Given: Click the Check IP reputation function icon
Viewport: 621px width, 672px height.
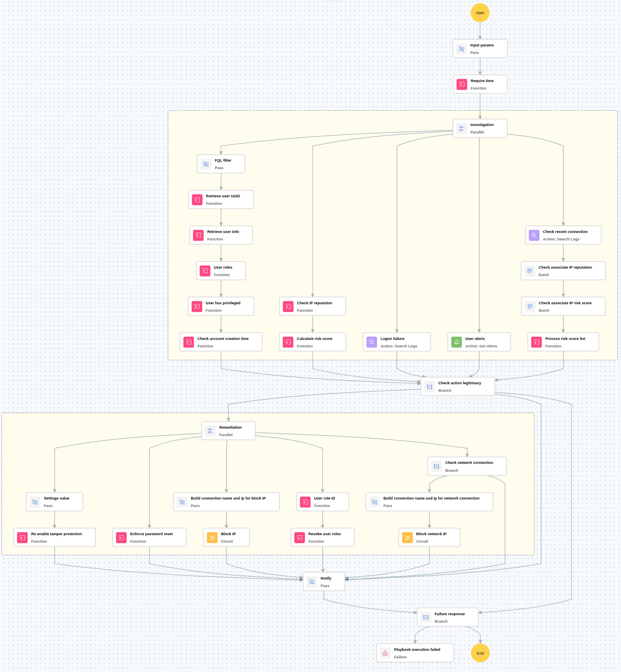Looking at the screenshot, I should point(288,307).
